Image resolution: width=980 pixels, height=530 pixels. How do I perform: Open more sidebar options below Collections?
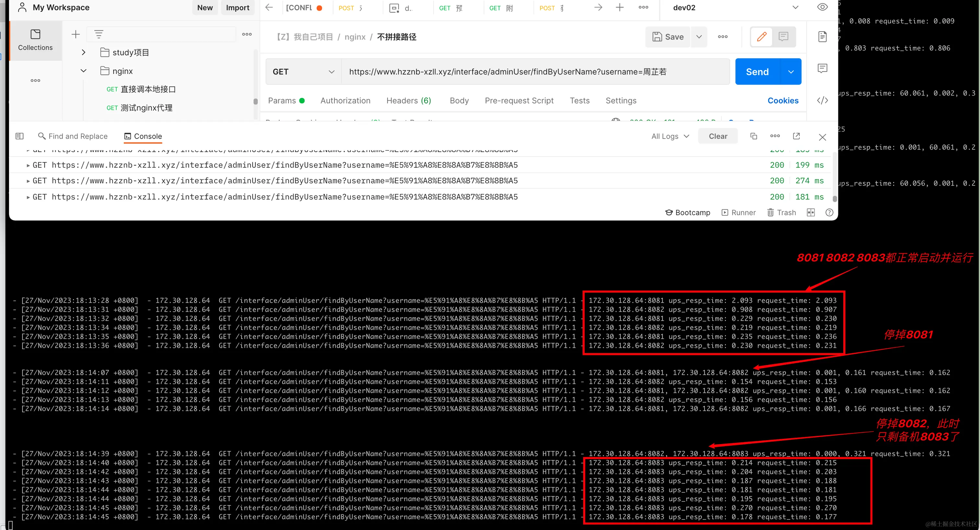[x=35, y=80]
